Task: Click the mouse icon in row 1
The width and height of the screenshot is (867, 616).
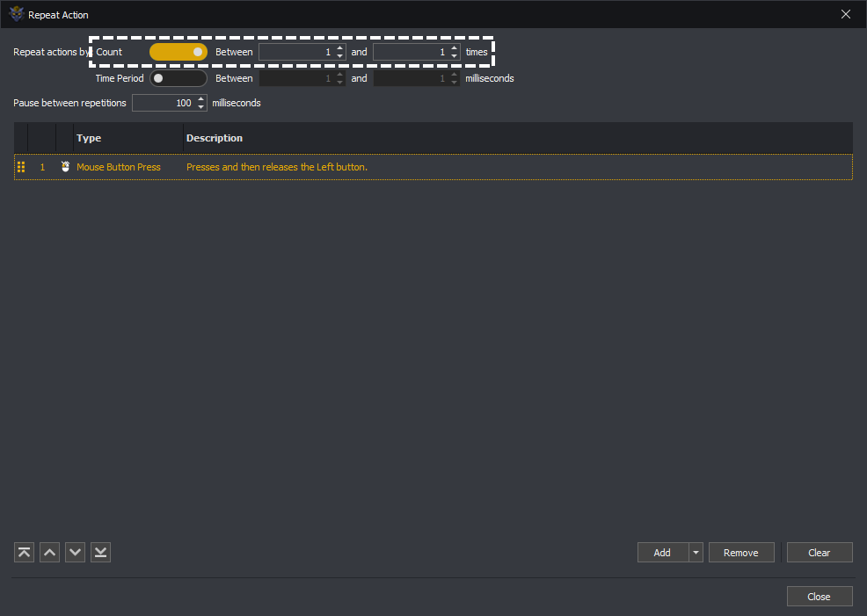Action: (x=65, y=166)
